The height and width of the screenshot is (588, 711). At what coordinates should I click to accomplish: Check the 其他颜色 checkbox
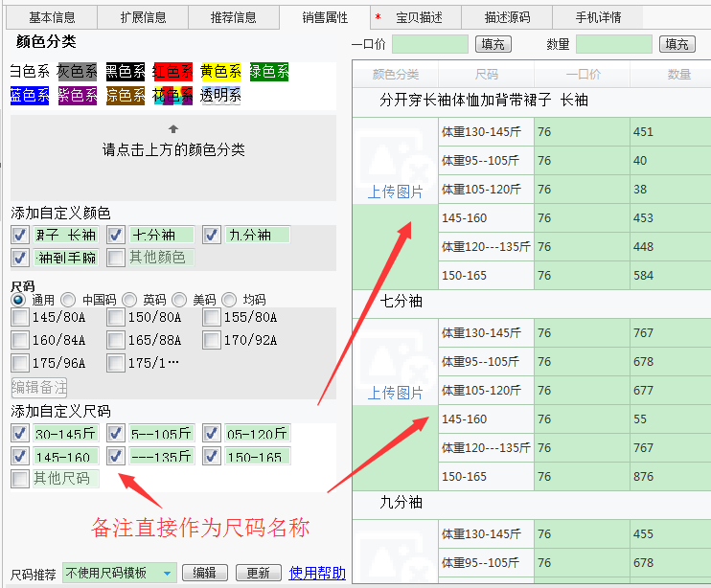pyautogui.click(x=116, y=258)
